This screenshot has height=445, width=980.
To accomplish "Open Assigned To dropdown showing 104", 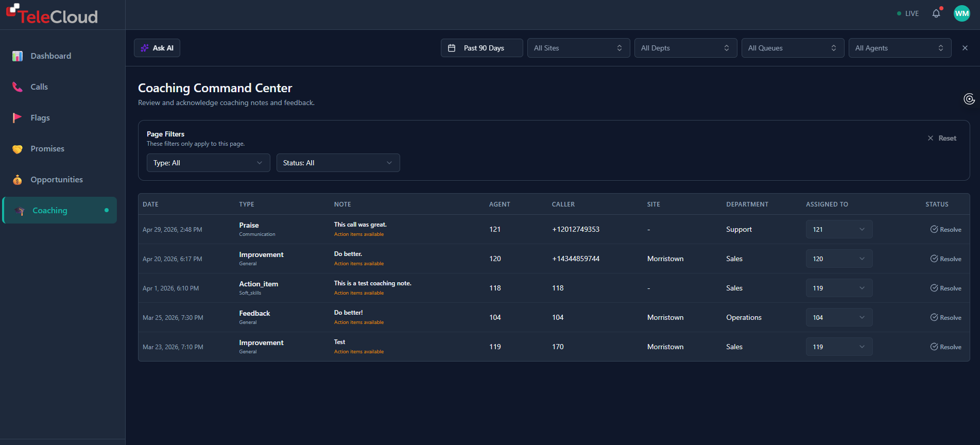I will point(839,317).
